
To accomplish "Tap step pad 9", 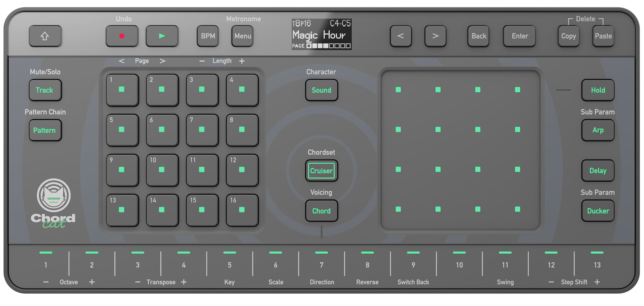I will tap(122, 170).
